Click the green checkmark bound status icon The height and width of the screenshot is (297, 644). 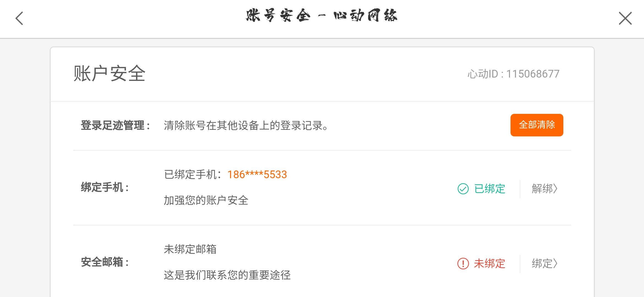pyautogui.click(x=463, y=189)
